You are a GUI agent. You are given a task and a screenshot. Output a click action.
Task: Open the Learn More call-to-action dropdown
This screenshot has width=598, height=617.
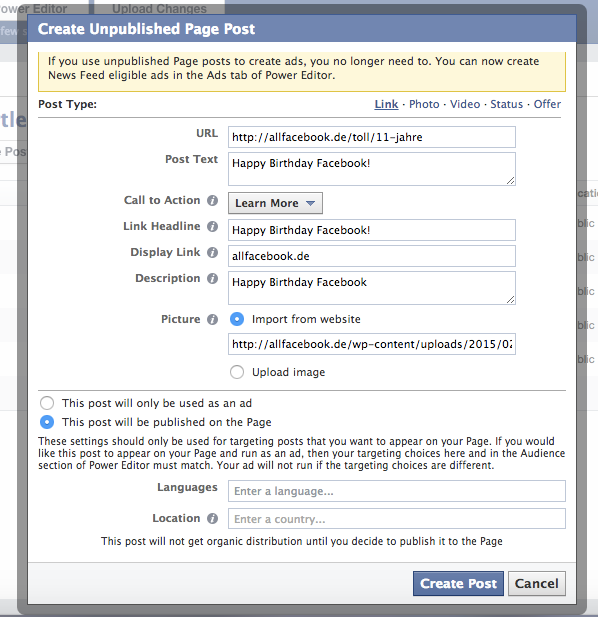(x=275, y=203)
